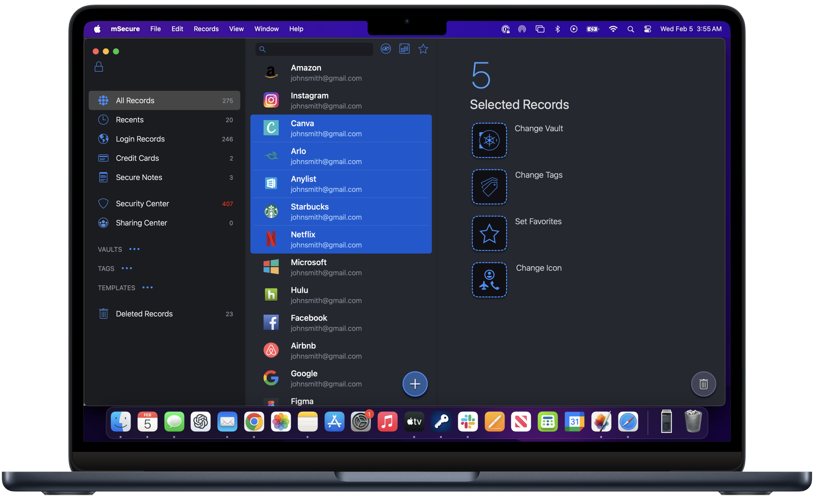The image size is (816, 504).
Task: Open Control Center in macOS menu bar
Action: pos(647,29)
